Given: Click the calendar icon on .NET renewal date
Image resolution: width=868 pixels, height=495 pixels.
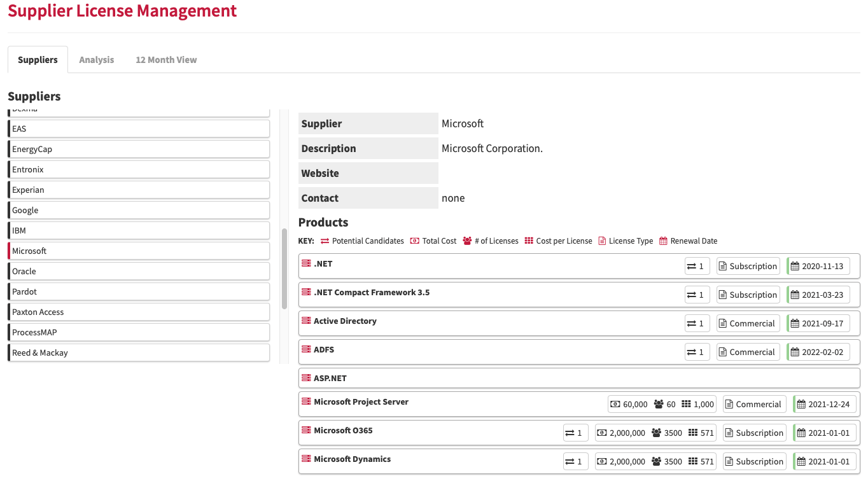Looking at the screenshot, I should click(795, 267).
